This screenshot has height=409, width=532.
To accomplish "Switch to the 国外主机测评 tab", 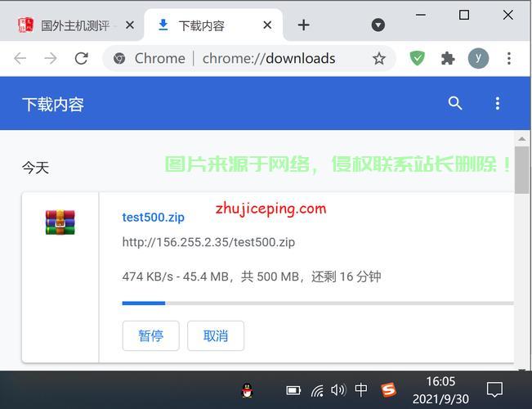I will pos(72,25).
